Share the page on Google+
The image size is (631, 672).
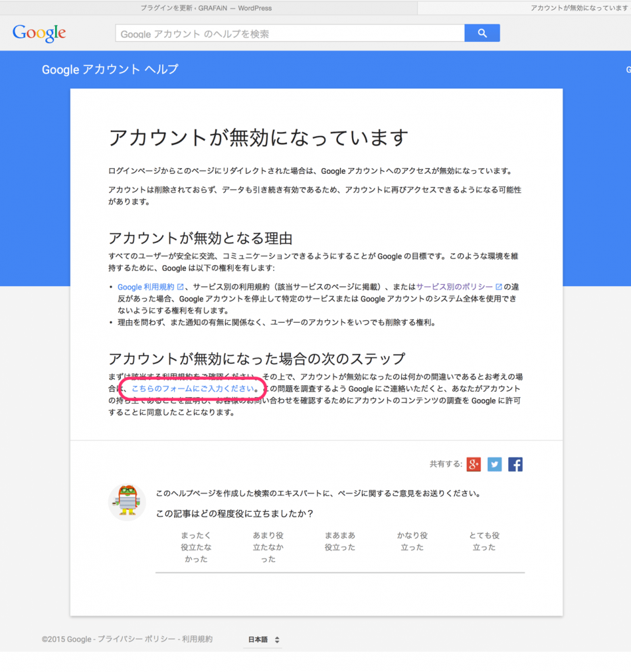coord(474,465)
